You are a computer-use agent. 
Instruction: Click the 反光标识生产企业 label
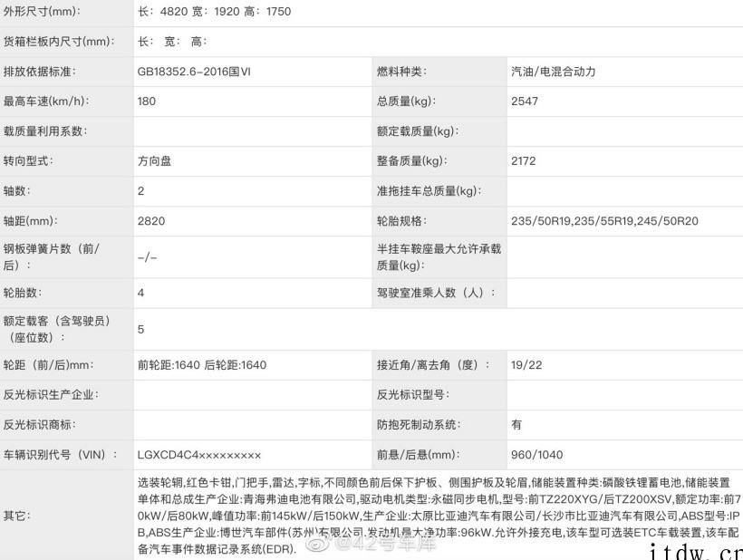pos(51,395)
